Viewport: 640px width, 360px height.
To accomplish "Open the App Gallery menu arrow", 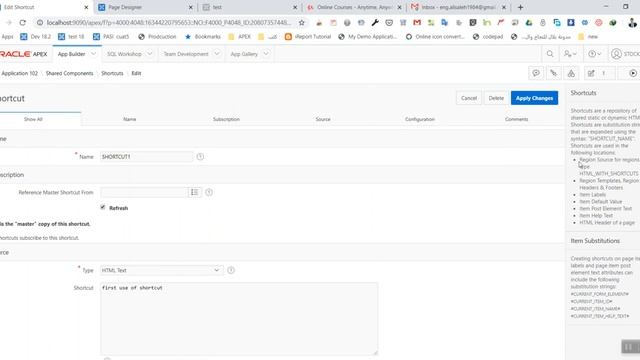I will click(266, 54).
